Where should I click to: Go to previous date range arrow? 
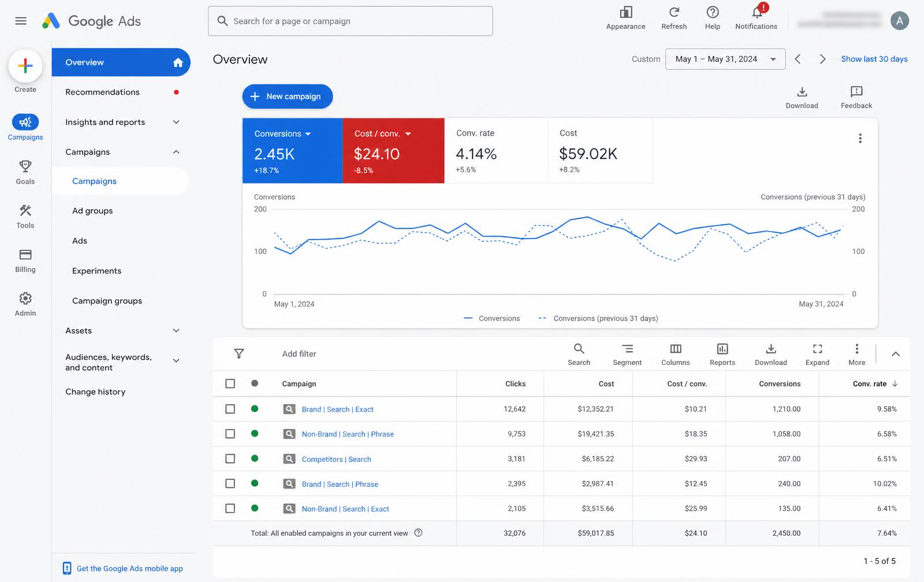798,59
